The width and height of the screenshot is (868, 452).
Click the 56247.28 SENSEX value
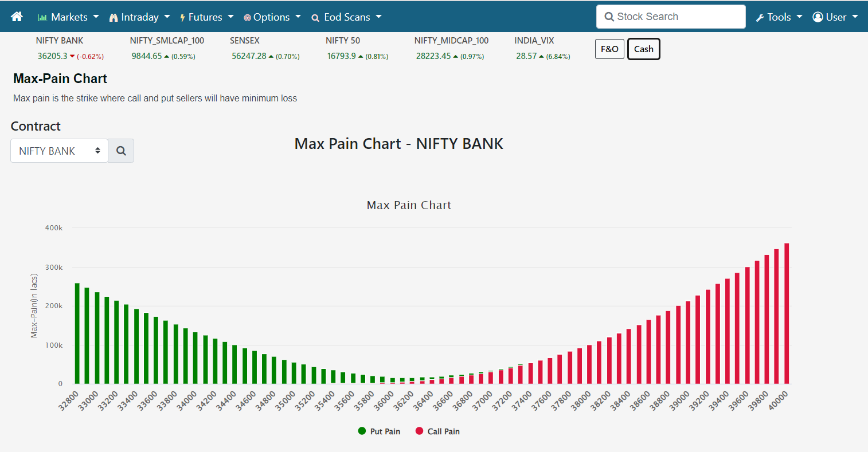pyautogui.click(x=249, y=56)
